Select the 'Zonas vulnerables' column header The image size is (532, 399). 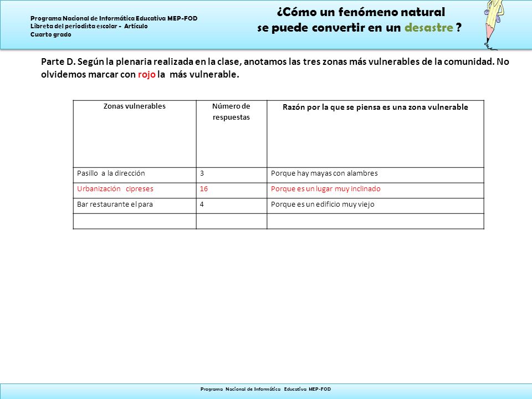(134, 134)
